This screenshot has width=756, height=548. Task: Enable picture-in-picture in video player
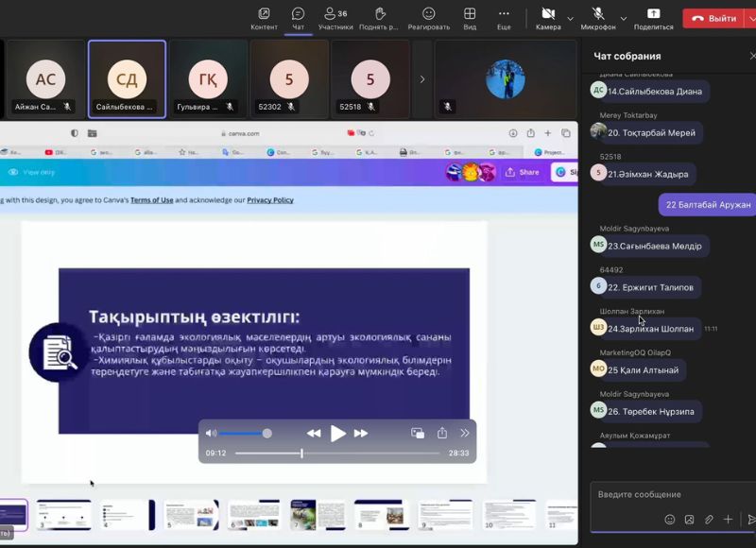[418, 433]
